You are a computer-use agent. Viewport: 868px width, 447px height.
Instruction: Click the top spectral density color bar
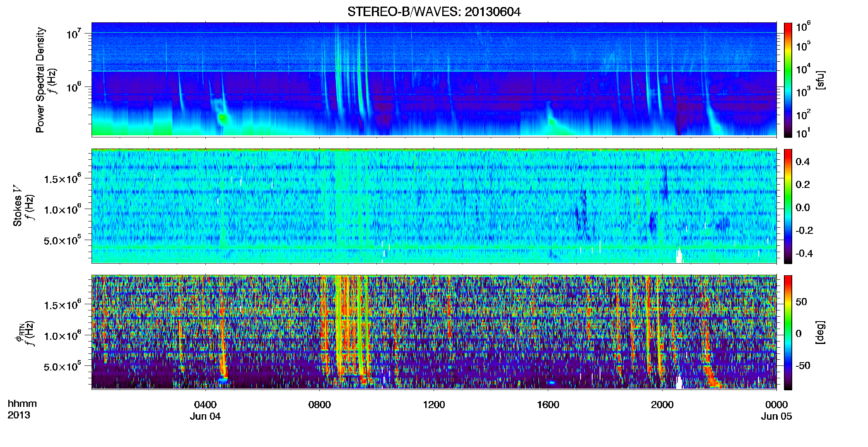tap(788, 80)
